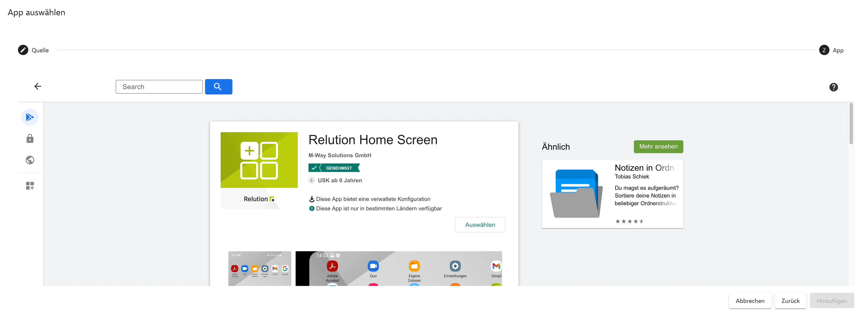Click the Abbrechen button
This screenshot has height=317, width=868.
[x=750, y=301]
